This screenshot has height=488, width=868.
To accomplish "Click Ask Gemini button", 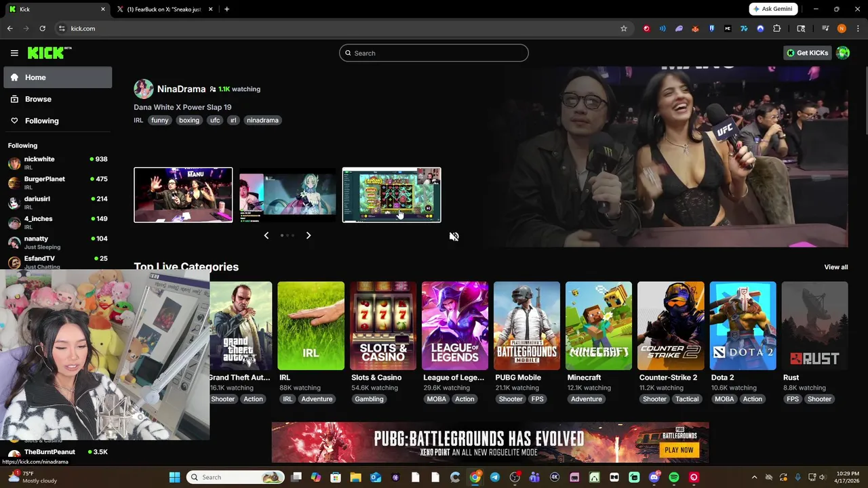I will 774,9.
